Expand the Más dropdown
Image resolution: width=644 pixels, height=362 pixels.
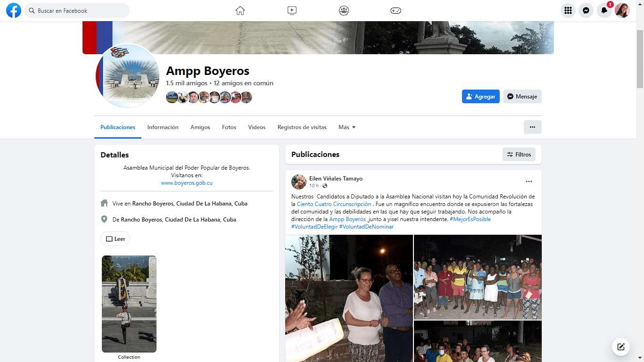pos(347,127)
